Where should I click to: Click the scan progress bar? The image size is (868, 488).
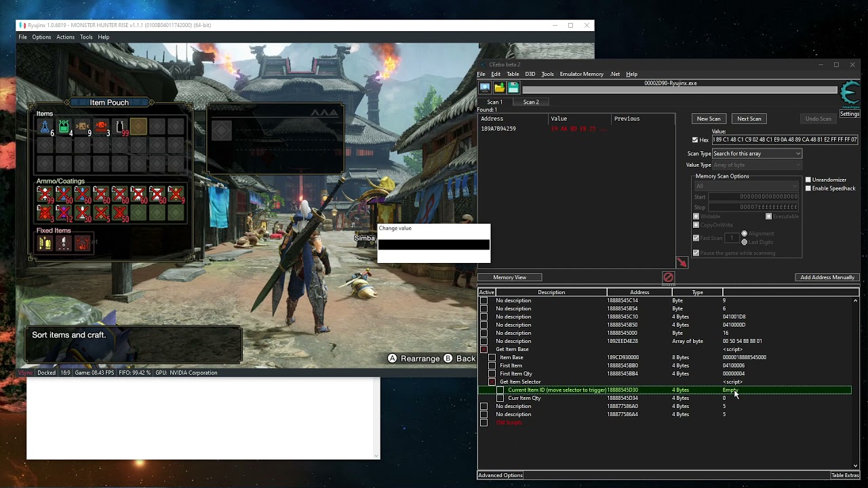679,89
